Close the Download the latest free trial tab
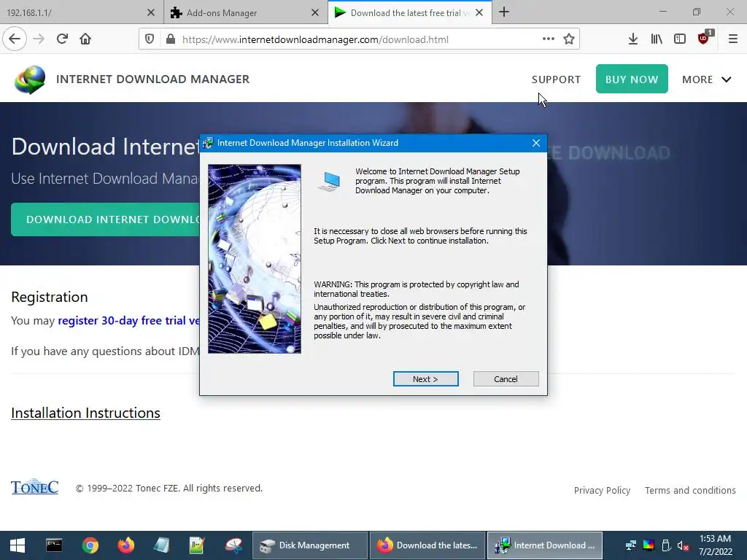The width and height of the screenshot is (747, 560). (479, 13)
